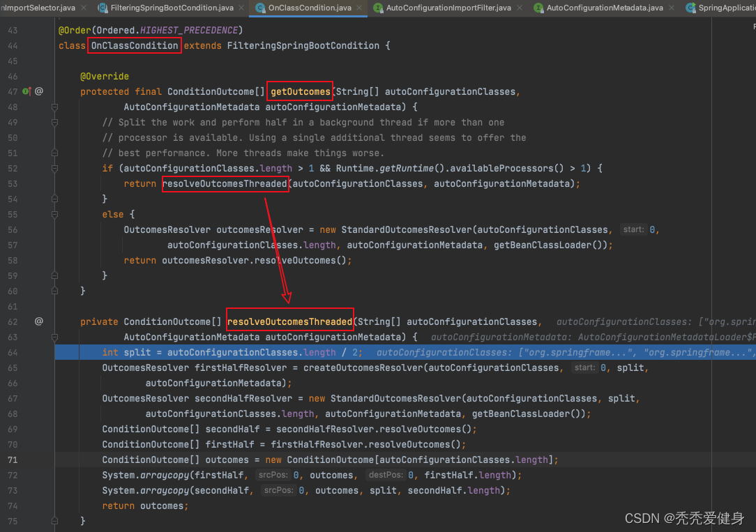Viewport: 756px width, 532px height.
Task: Collapse the getOutcomes method fold at line 48
Action: point(54,107)
